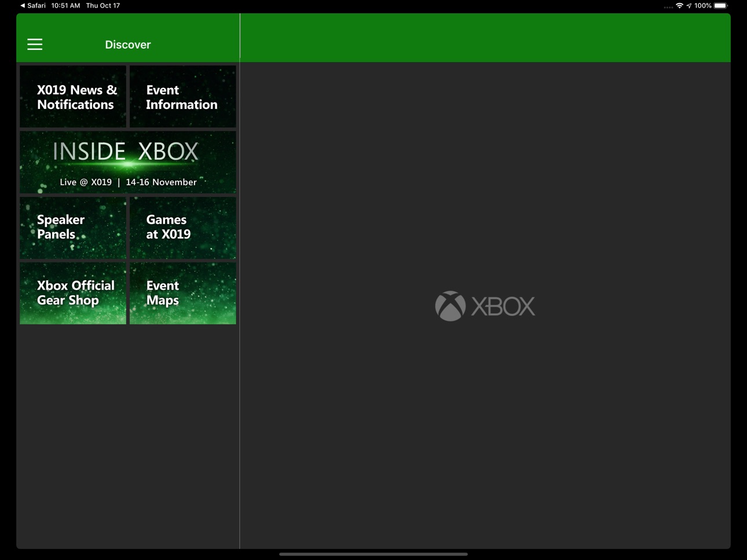The height and width of the screenshot is (560, 747).
Task: Open the Games at X019 tile
Action: tap(183, 228)
